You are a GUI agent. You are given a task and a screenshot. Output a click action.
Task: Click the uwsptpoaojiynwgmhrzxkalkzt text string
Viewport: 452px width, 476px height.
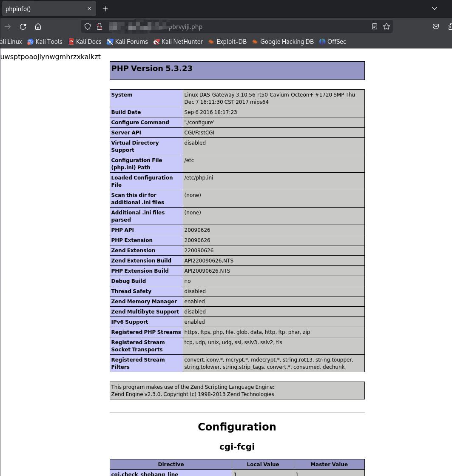[51, 57]
